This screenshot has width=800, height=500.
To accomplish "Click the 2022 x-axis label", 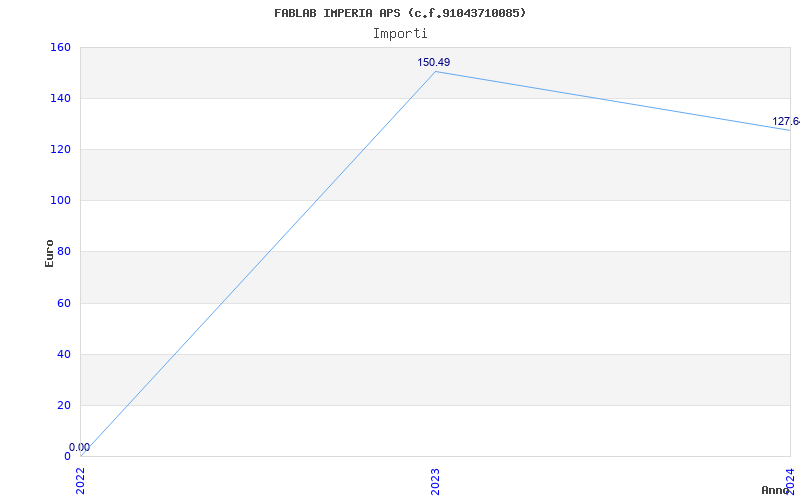I will 81,481.
